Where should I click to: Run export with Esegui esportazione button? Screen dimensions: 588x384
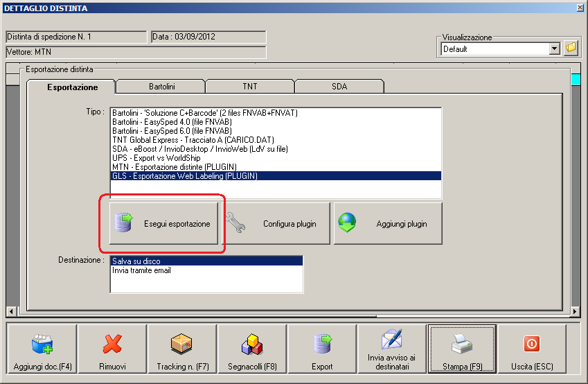[x=163, y=223]
